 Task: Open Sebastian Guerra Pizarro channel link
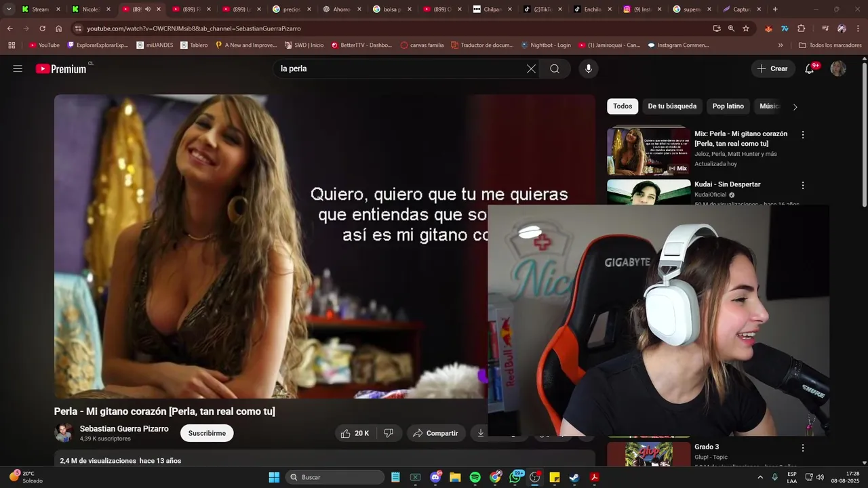click(x=124, y=429)
